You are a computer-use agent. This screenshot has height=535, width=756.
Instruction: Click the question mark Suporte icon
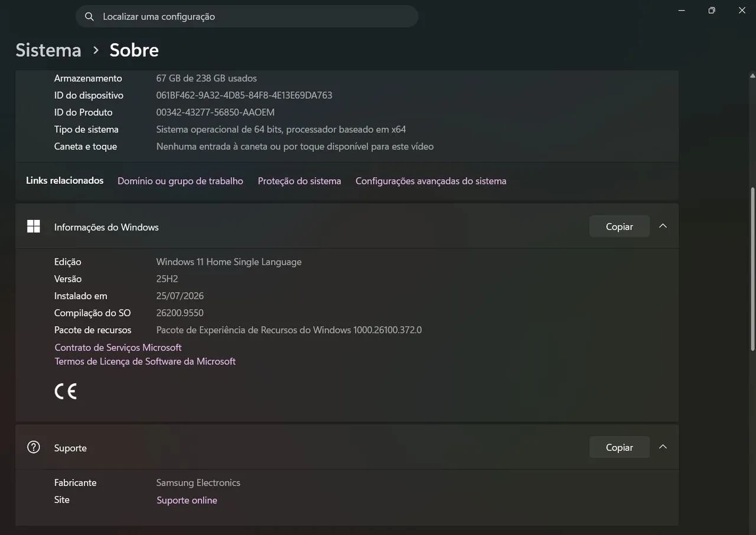34,448
